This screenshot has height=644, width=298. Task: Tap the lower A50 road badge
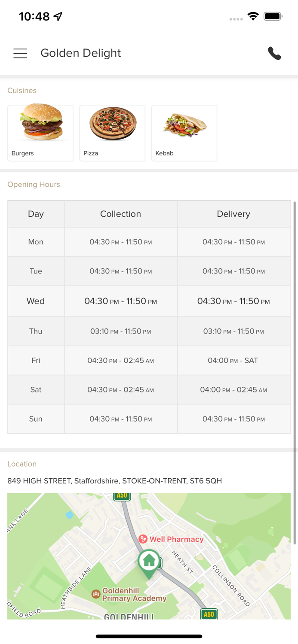209,614
